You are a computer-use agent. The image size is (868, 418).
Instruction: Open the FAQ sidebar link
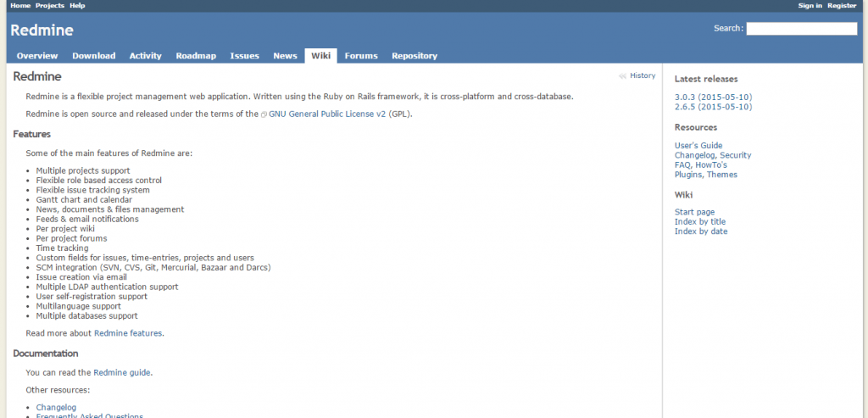(682, 165)
